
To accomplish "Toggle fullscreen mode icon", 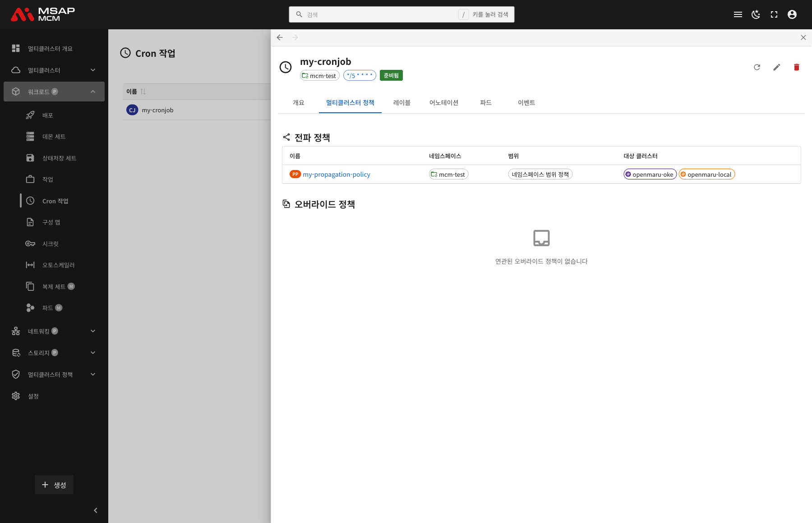I will coord(774,14).
